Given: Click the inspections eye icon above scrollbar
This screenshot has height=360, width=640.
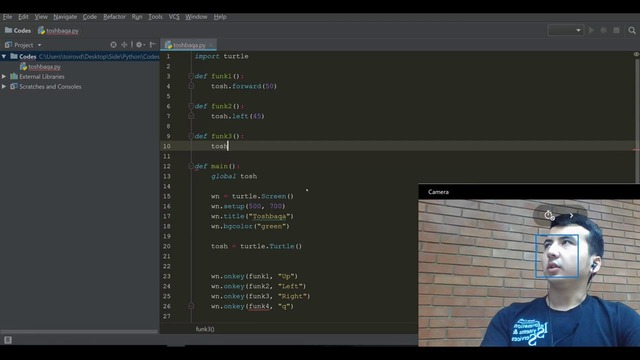Looking at the screenshot, I should (636, 54).
